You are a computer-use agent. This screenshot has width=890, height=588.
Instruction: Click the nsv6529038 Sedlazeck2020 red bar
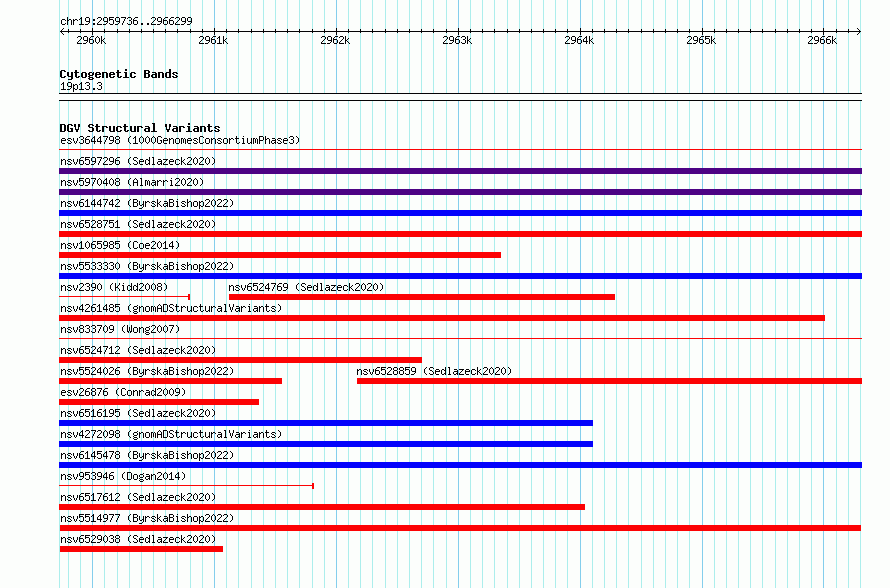141,549
